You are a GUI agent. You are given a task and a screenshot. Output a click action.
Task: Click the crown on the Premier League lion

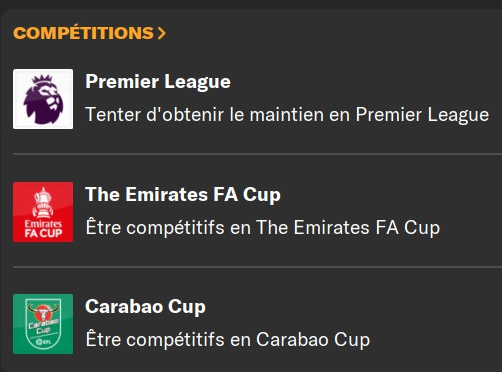click(x=42, y=79)
